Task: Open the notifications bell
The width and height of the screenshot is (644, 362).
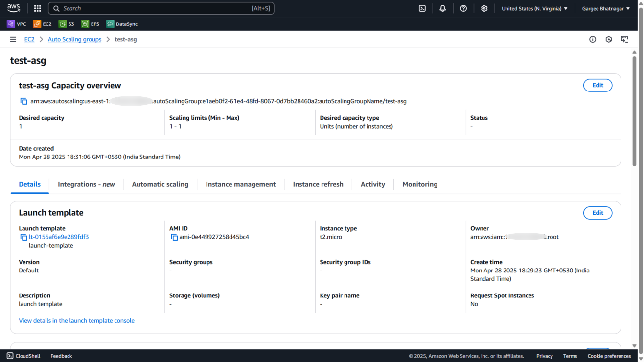Action: [443, 8]
